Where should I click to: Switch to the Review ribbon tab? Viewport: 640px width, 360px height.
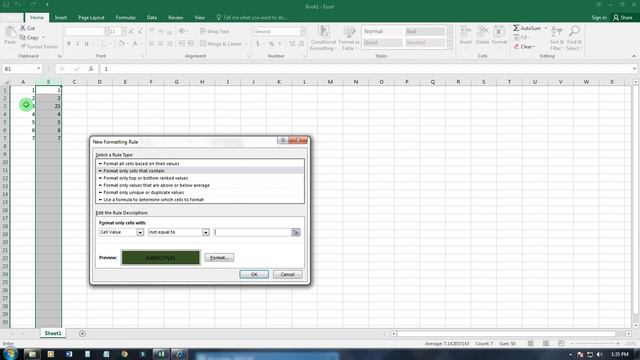(176, 18)
